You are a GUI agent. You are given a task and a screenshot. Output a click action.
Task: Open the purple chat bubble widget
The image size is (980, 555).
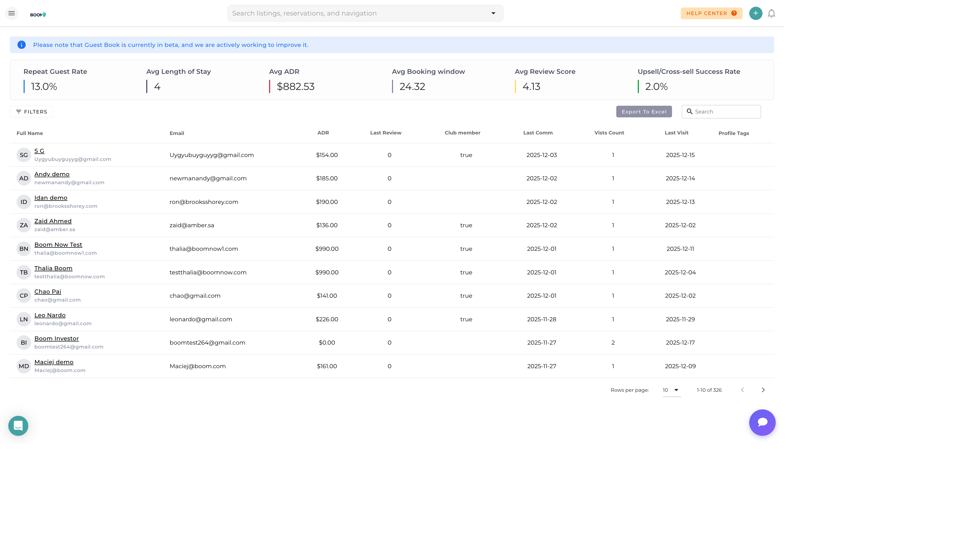coord(762,422)
